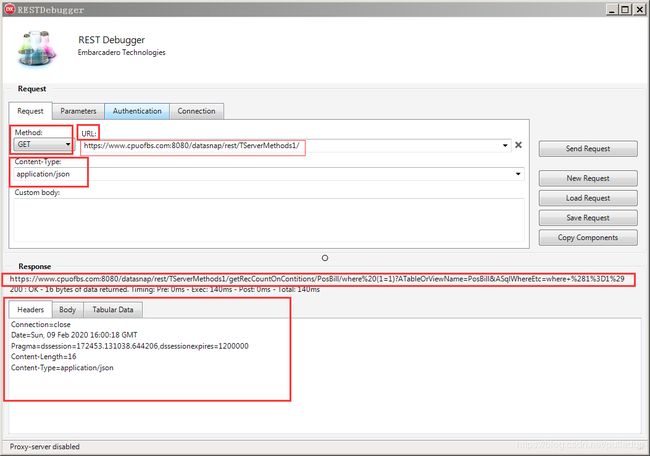Minimize the RESTDebugger window

click(612, 9)
